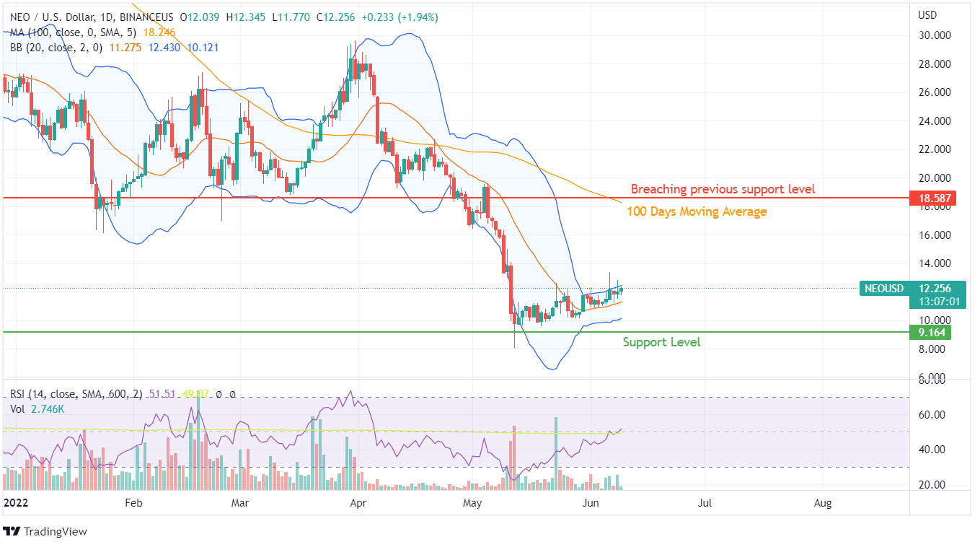Click the TradingView logo icon
This screenshot has width=980, height=547.
(x=12, y=531)
